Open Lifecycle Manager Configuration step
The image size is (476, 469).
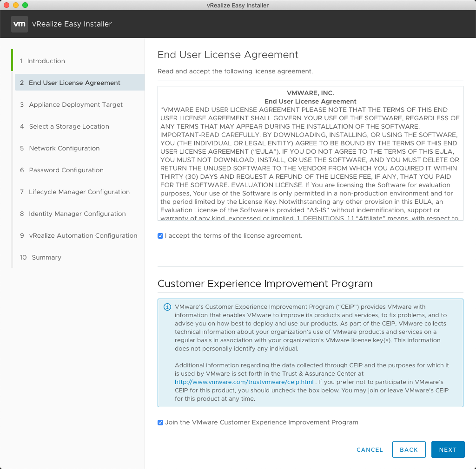coord(79,192)
